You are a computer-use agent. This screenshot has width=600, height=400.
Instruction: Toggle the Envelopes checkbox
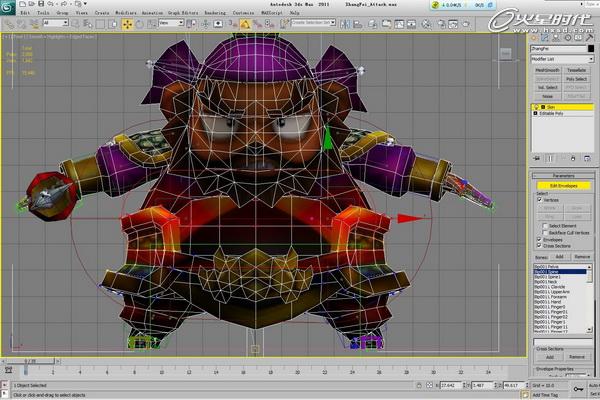(539, 240)
